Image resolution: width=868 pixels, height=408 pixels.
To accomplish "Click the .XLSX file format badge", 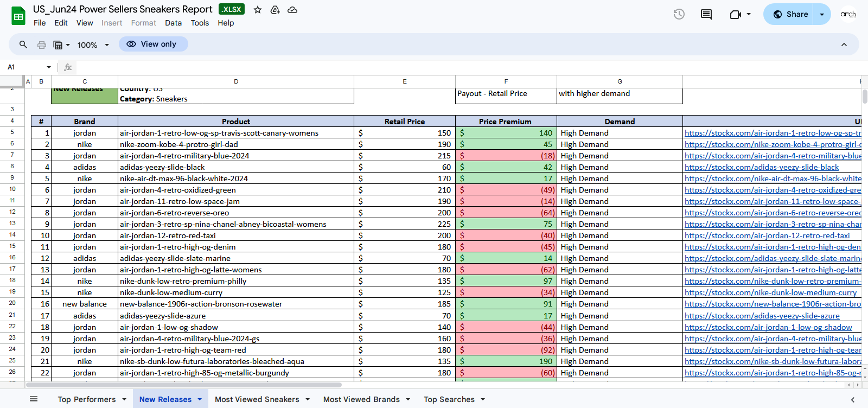I will pos(232,9).
